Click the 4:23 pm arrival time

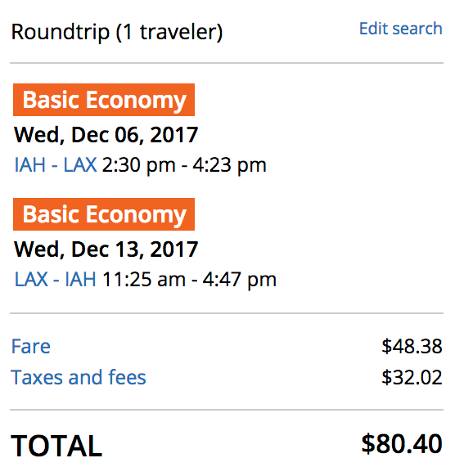[230, 165]
